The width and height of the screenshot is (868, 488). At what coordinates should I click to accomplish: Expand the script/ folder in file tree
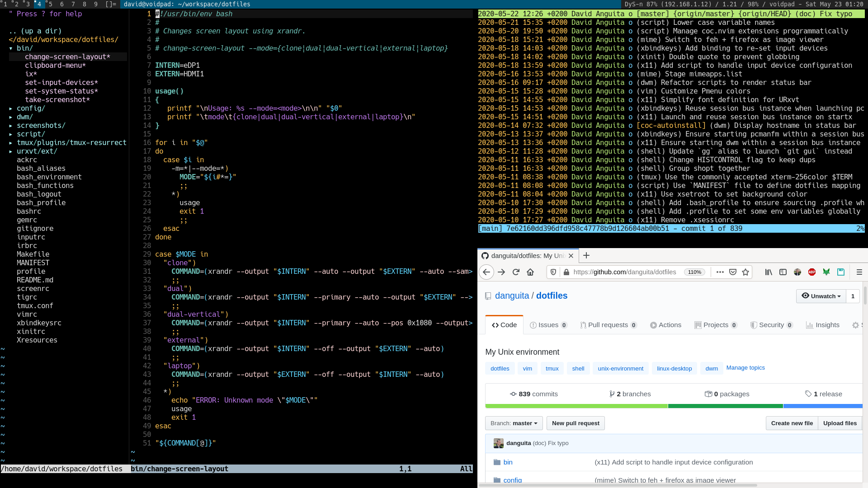click(x=11, y=134)
